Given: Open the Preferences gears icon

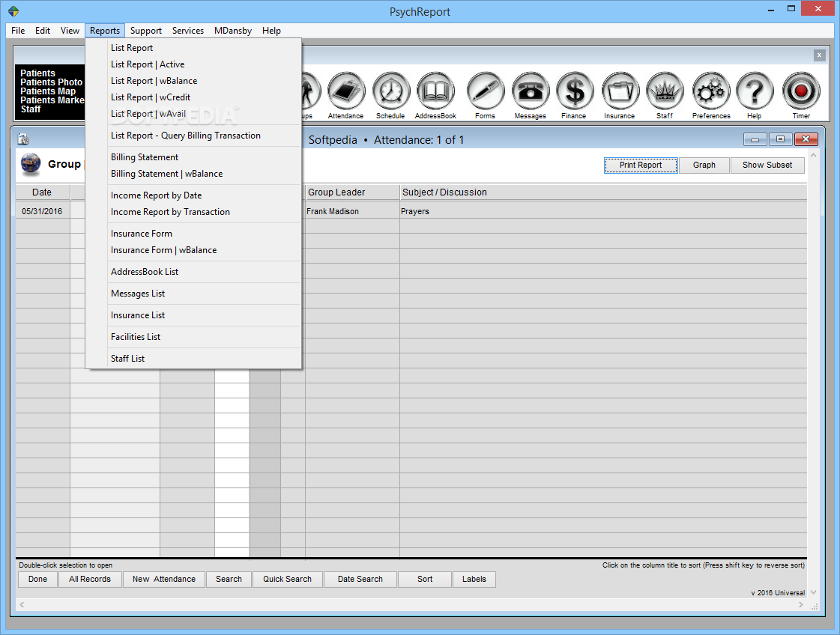Looking at the screenshot, I should pos(711,91).
